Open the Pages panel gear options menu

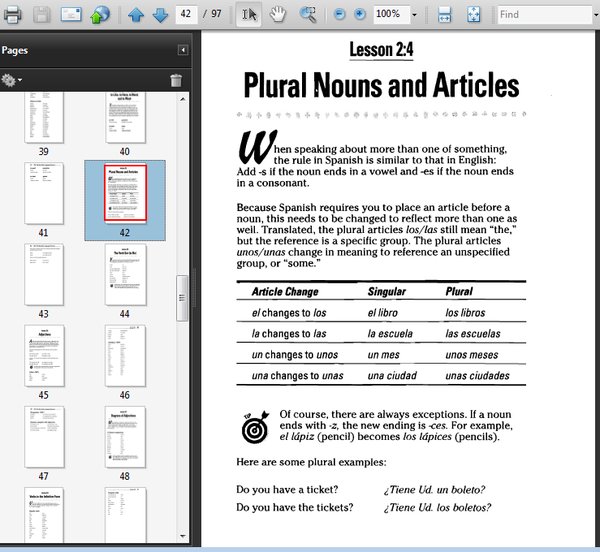[x=11, y=80]
